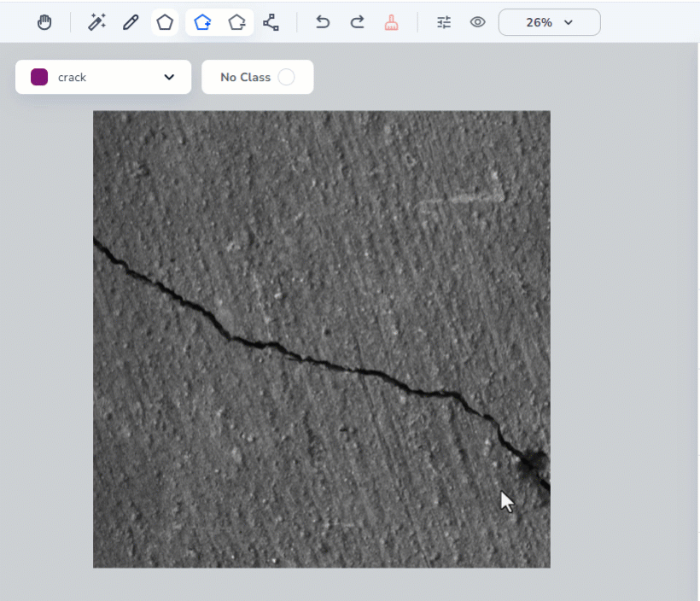The image size is (700, 601).
Task: Clear annotations with the brush icon
Action: [392, 22]
